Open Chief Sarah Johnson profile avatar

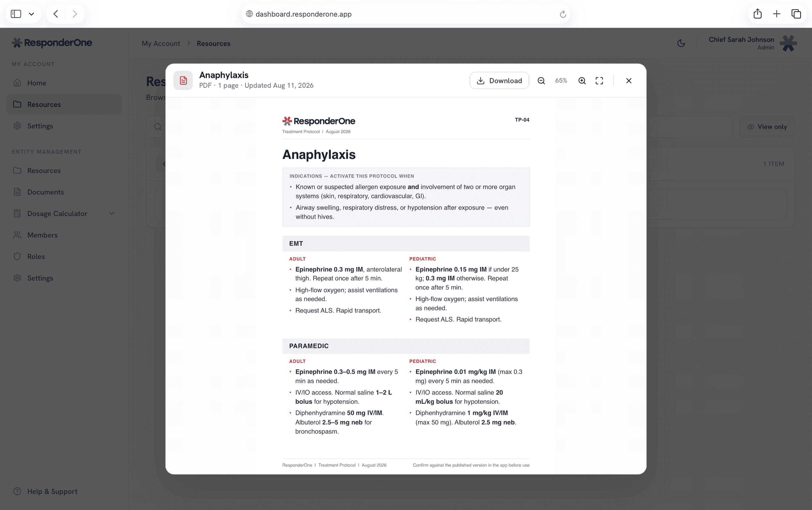[x=788, y=43]
